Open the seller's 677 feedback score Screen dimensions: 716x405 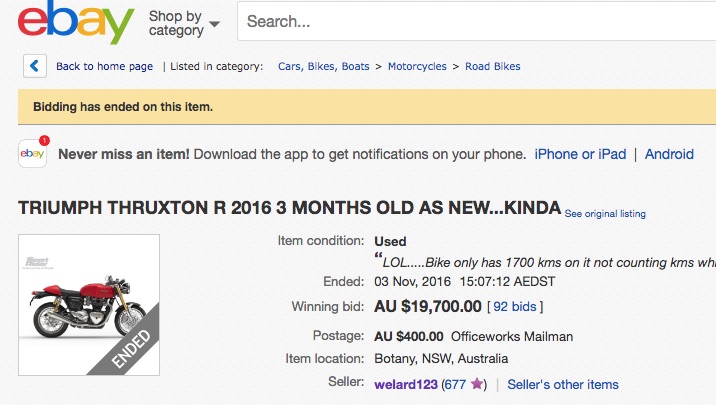455,384
